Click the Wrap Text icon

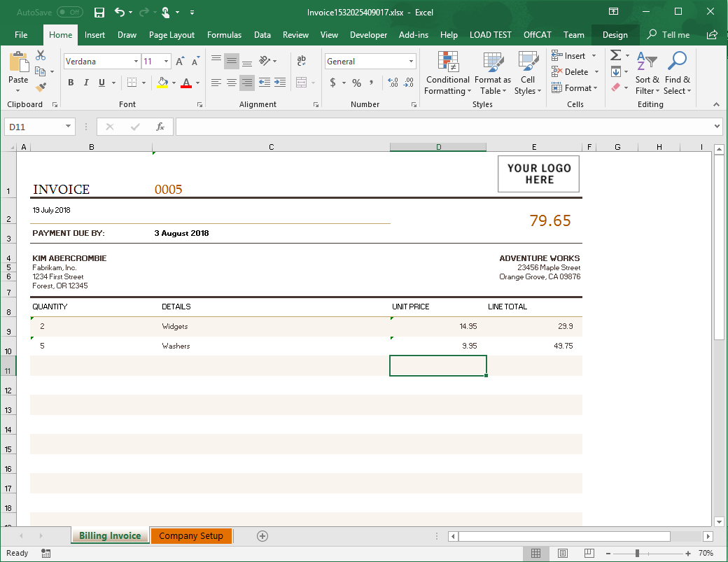point(302,61)
